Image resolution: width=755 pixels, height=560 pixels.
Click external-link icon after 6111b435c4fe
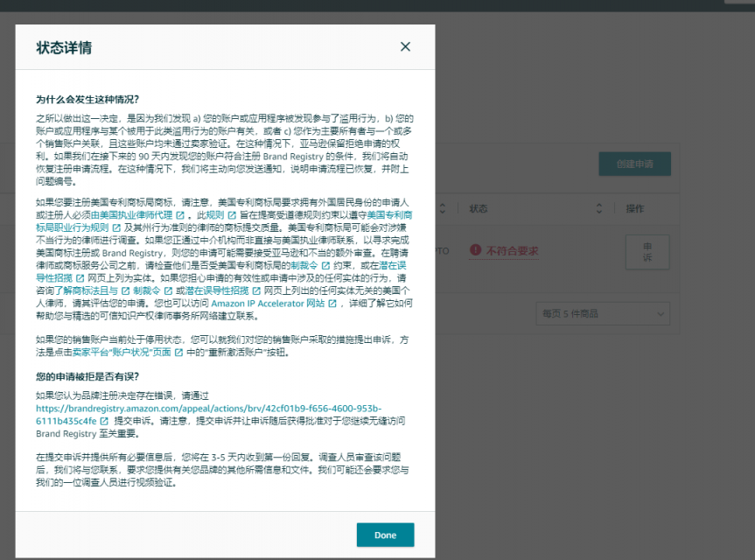click(104, 421)
